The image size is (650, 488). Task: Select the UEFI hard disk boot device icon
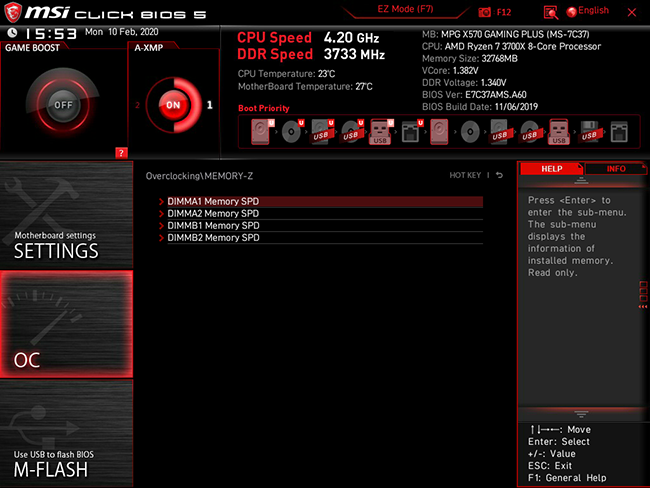click(262, 132)
